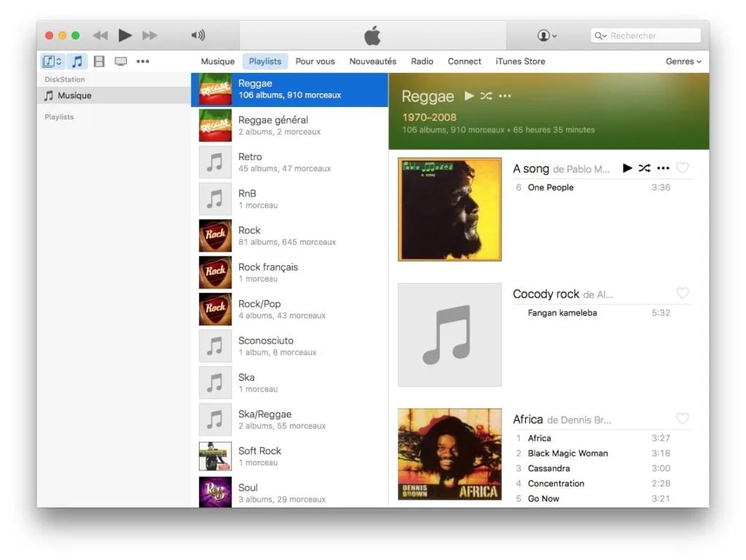
Task: Select the Rock français genre
Action: 290,272
